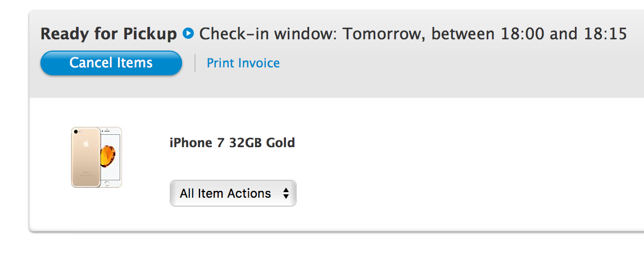The image size is (644, 255).
Task: Click the home button on the iPhone front image
Action: [x=107, y=183]
